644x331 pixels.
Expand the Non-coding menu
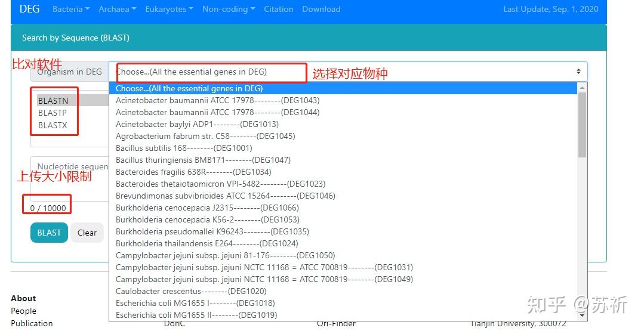pos(229,9)
